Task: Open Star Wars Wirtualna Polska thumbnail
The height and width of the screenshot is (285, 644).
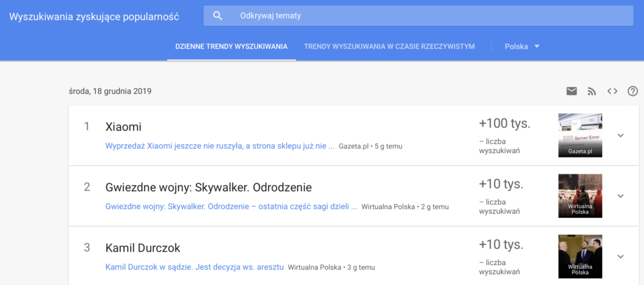Action: [x=580, y=196]
